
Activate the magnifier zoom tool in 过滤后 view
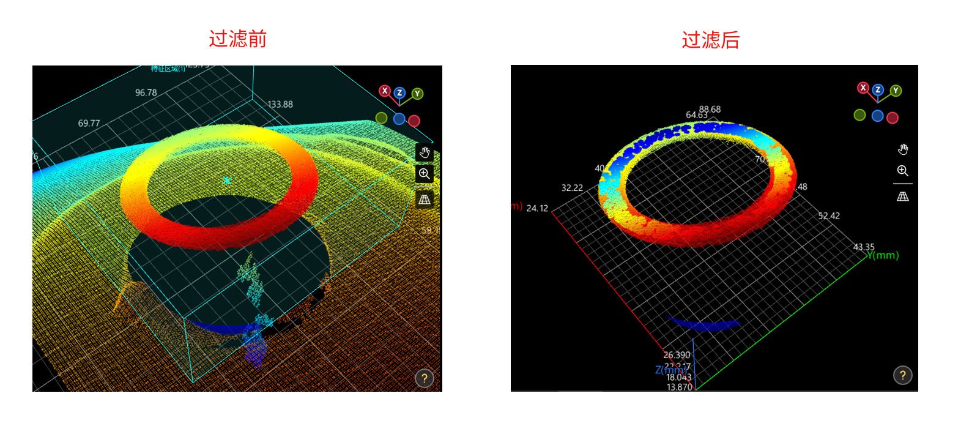pos(903,171)
